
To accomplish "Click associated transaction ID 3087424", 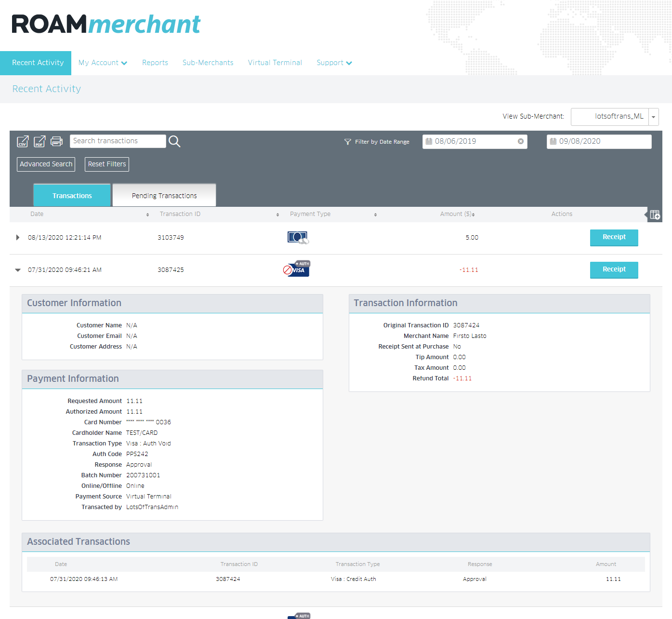I will (228, 579).
